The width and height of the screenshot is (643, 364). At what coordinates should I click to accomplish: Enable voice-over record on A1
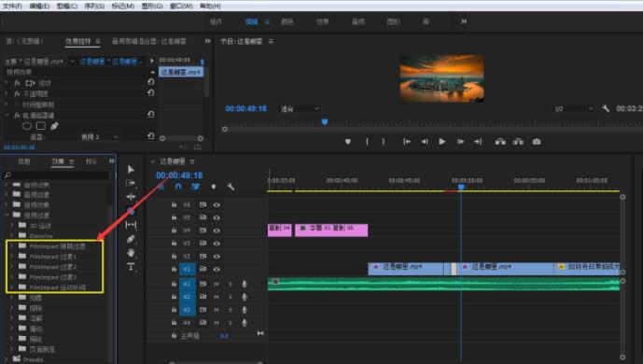pos(245,284)
